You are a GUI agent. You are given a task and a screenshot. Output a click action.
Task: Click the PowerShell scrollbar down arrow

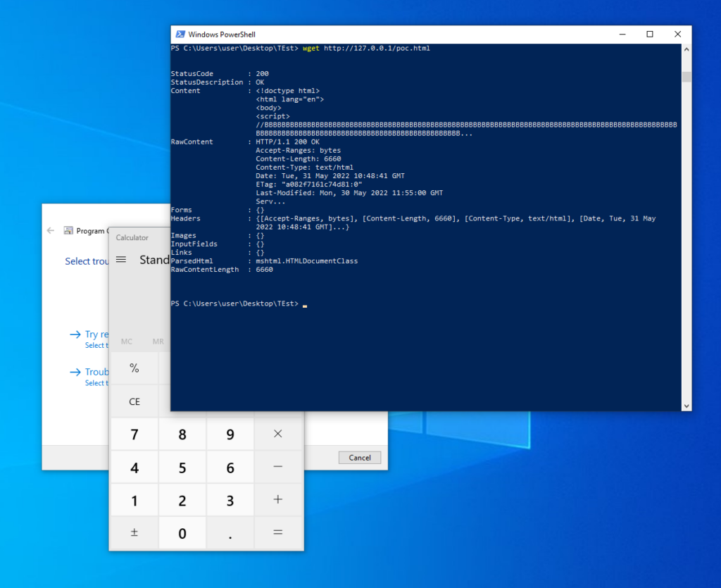[686, 406]
